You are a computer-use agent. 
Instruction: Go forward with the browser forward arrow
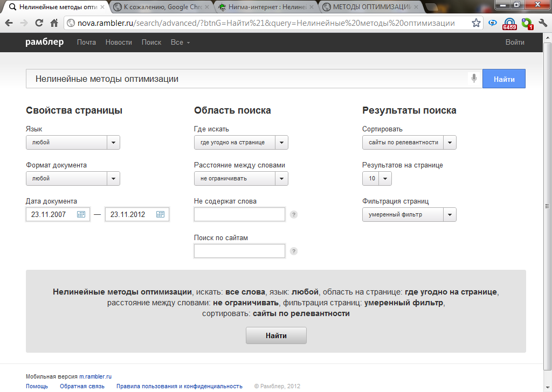click(24, 23)
